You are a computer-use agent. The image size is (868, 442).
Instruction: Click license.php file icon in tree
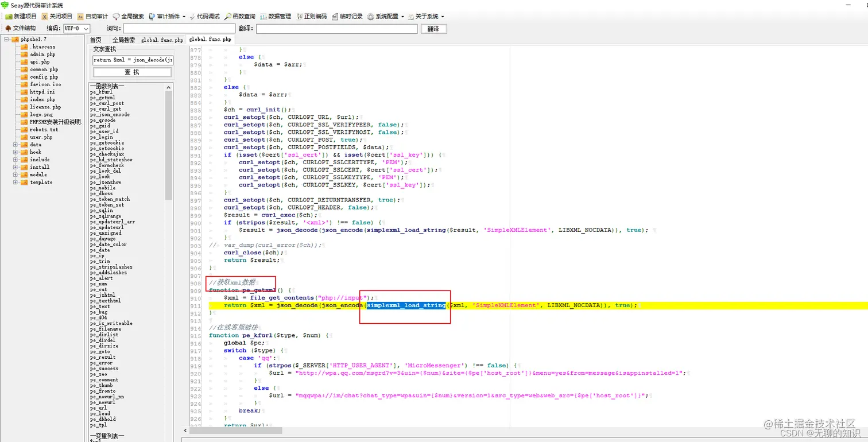coord(24,107)
